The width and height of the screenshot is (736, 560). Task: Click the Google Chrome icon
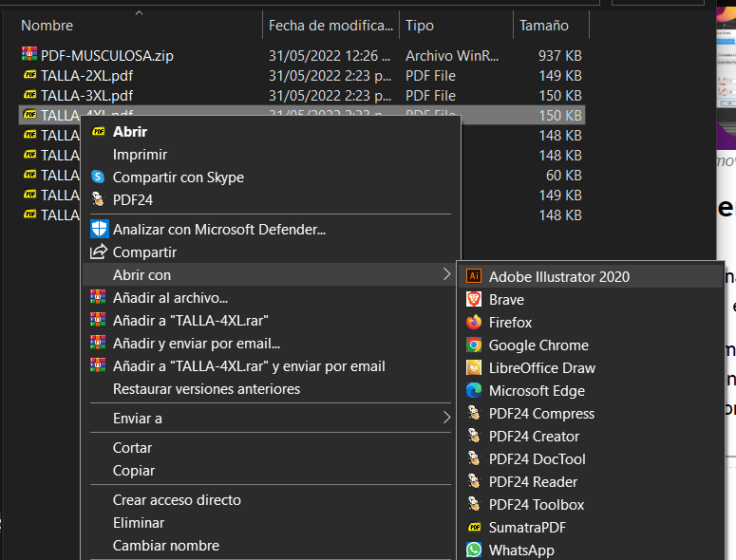[474, 345]
